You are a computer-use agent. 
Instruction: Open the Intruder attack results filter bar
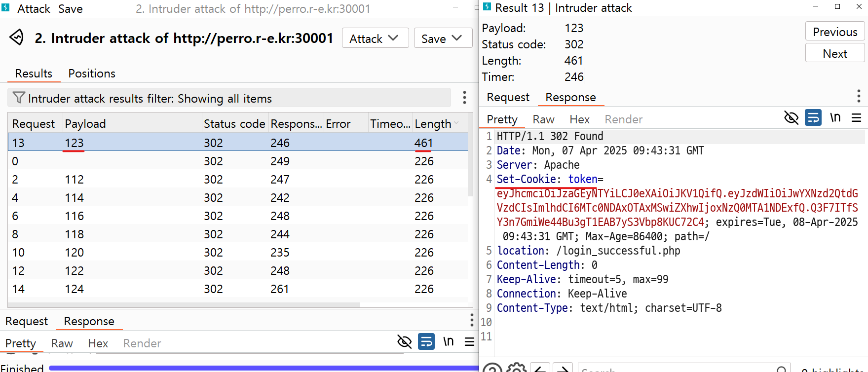(229, 98)
